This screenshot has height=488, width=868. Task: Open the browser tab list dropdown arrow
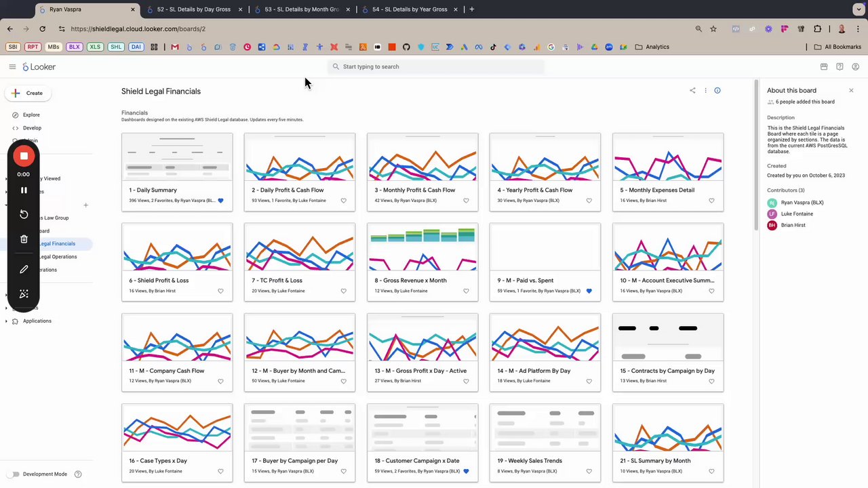point(858,9)
